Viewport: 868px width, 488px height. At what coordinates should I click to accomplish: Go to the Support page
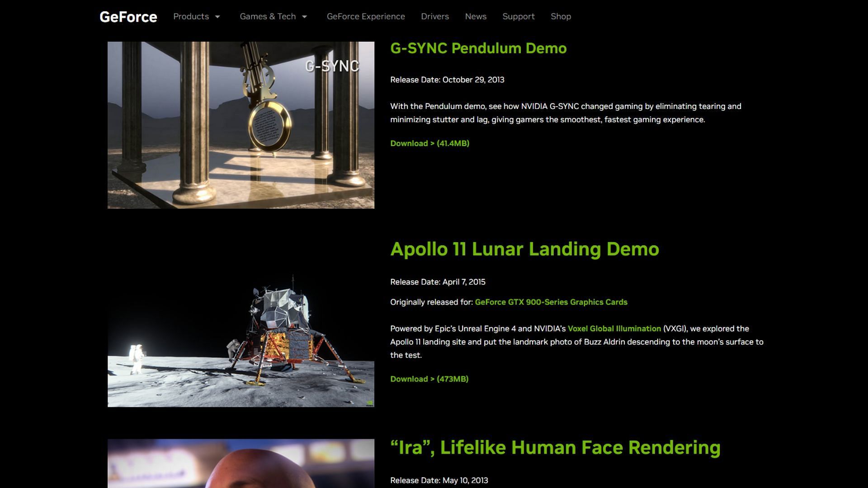[519, 16]
